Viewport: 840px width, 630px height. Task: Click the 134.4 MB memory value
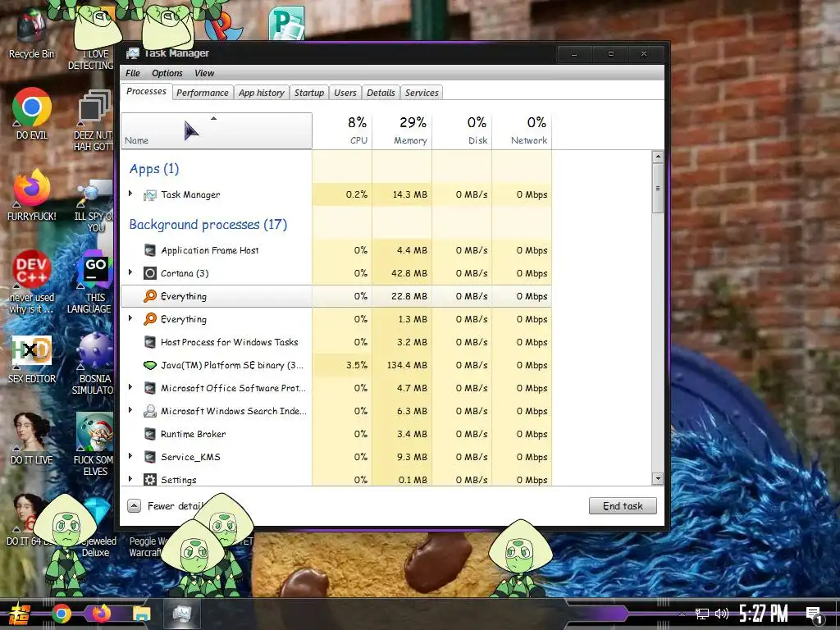coord(407,365)
